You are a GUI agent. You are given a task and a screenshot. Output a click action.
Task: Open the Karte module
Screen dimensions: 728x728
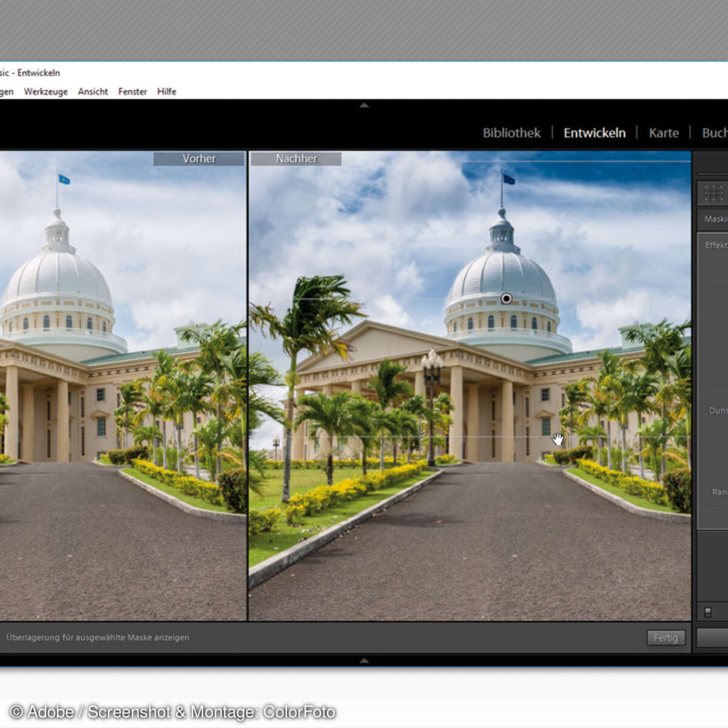click(x=663, y=132)
